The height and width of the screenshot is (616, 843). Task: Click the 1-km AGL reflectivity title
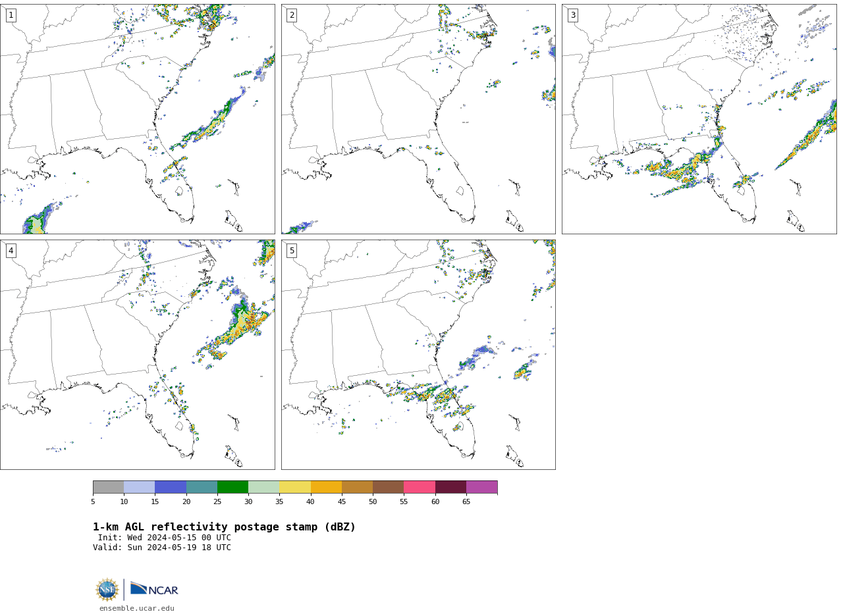(224, 527)
